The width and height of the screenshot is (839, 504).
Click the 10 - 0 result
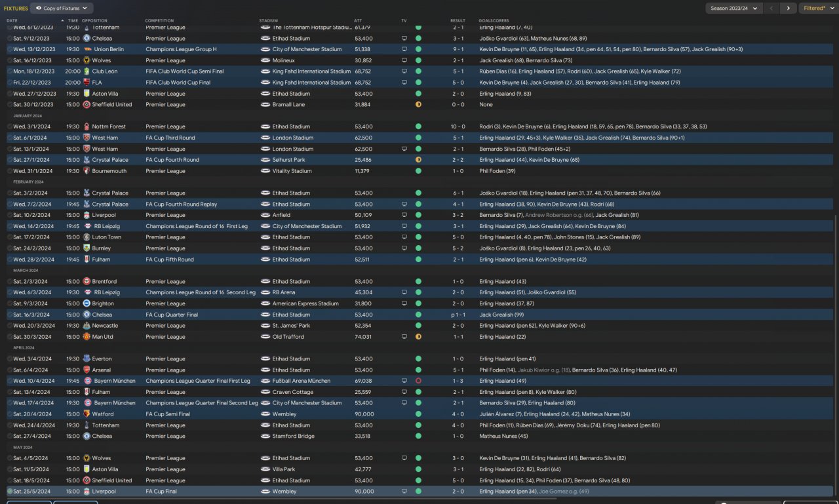pos(458,126)
